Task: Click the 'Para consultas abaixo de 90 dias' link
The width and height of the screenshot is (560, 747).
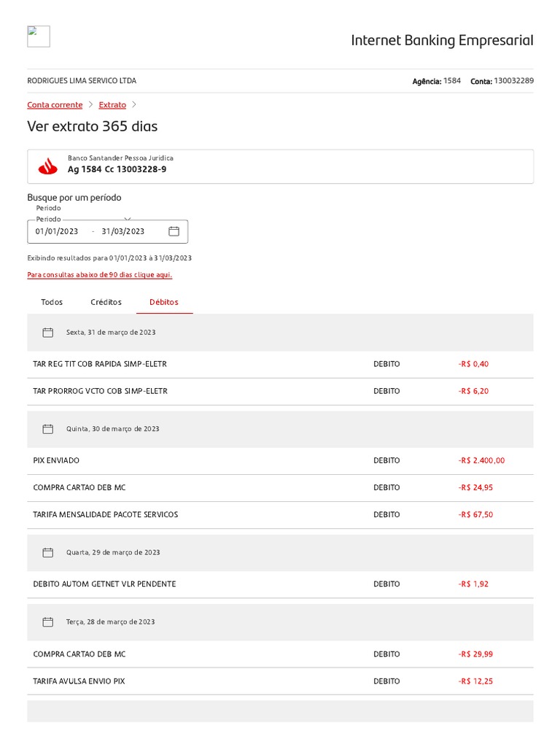Action: pos(100,275)
